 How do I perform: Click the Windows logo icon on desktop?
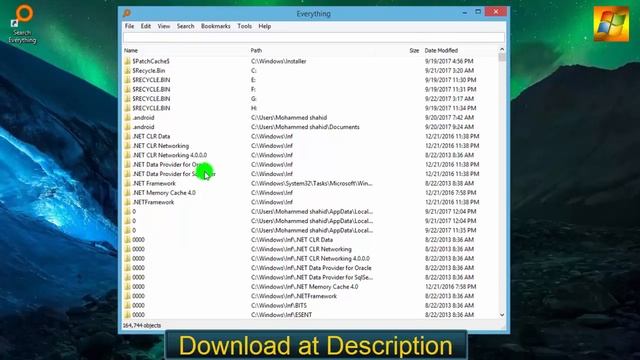pyautogui.click(x=611, y=24)
